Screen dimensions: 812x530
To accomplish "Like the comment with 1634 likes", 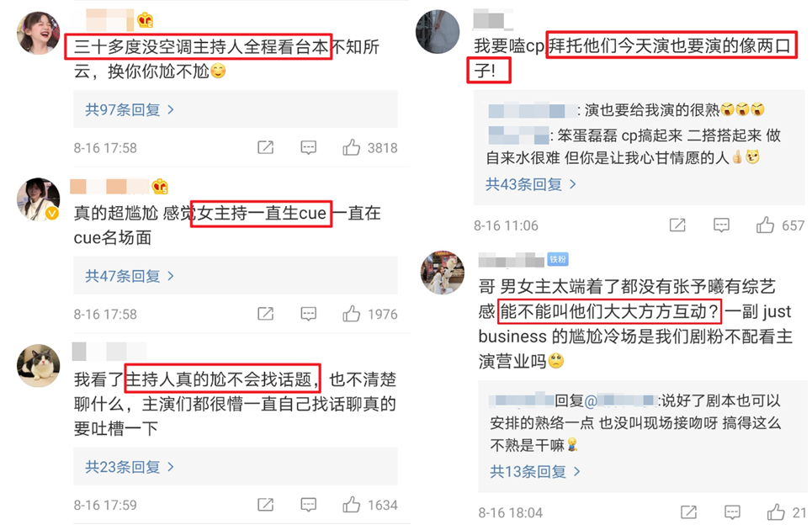I will (x=351, y=504).
